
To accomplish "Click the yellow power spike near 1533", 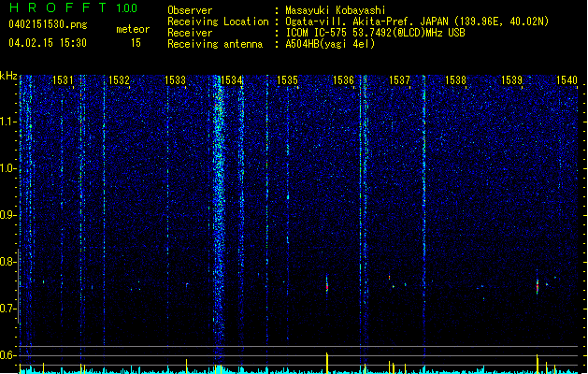I will (x=187, y=367).
